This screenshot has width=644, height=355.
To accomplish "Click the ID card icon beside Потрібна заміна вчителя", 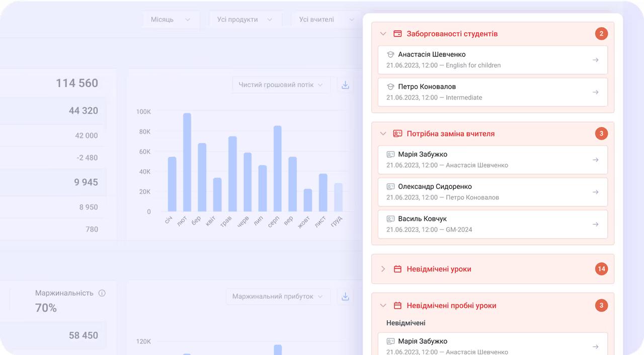I will point(397,133).
